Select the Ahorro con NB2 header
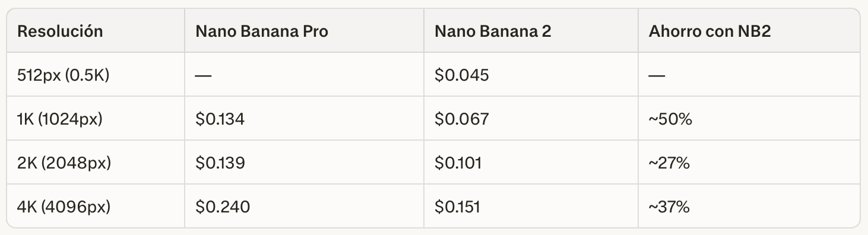Image resolution: width=868 pixels, height=235 pixels. point(710,31)
